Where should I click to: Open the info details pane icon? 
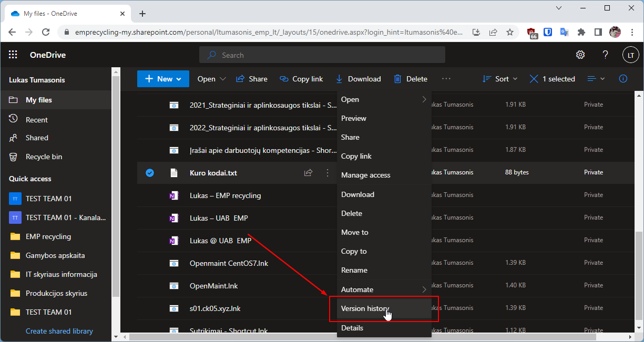click(623, 79)
